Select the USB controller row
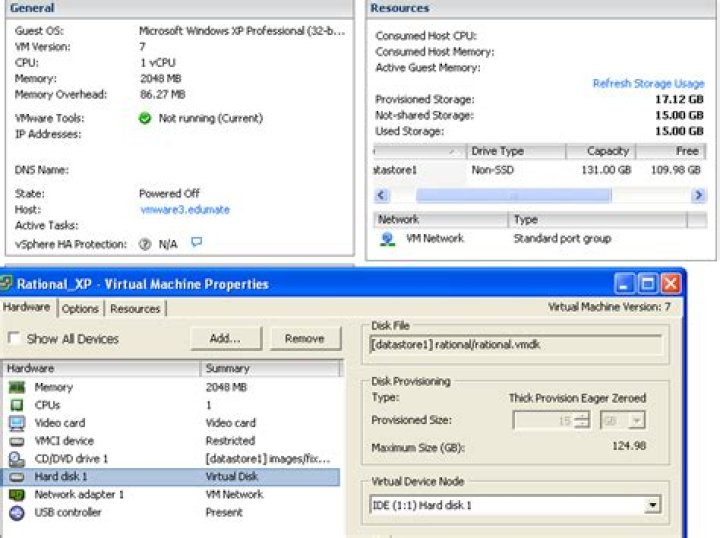This screenshot has width=720, height=538. tap(172, 513)
